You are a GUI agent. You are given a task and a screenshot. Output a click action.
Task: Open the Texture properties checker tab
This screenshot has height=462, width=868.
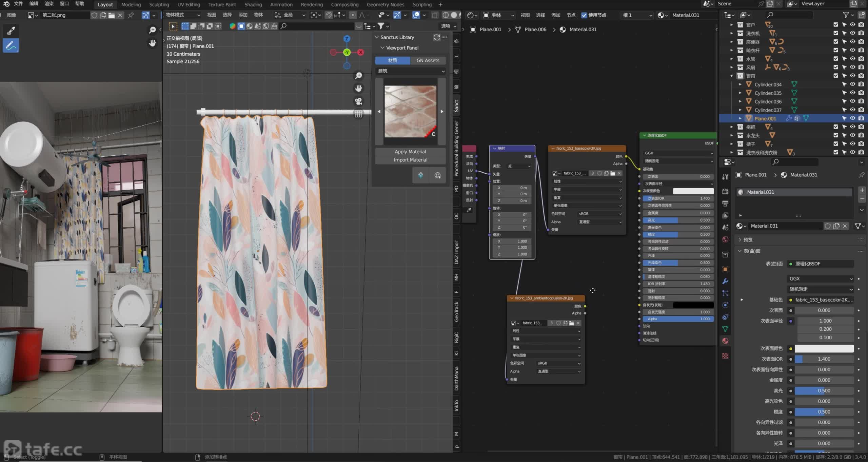click(x=725, y=355)
